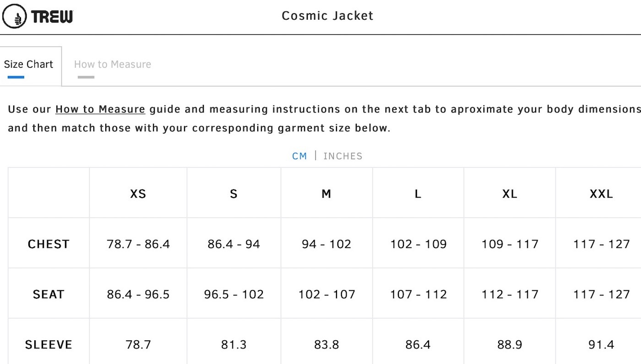Click the 88.9 sleeve value cell
The height and width of the screenshot is (364, 641).
tap(510, 344)
